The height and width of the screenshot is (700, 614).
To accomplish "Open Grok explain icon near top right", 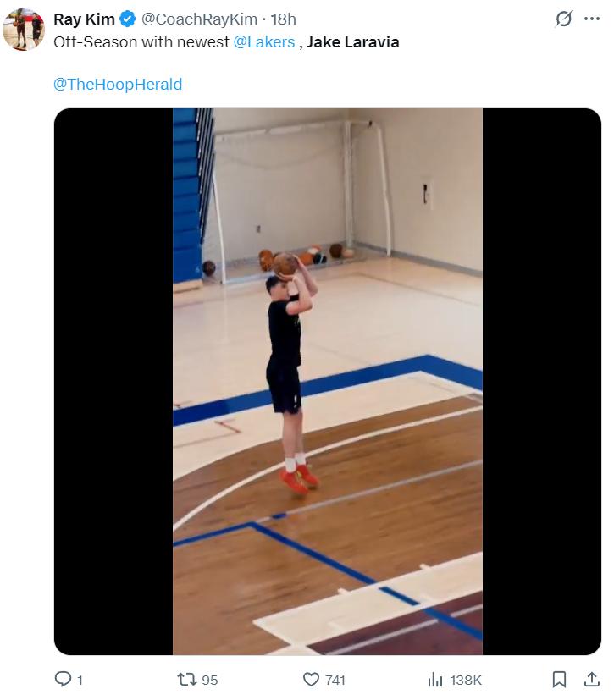I will coord(563,19).
